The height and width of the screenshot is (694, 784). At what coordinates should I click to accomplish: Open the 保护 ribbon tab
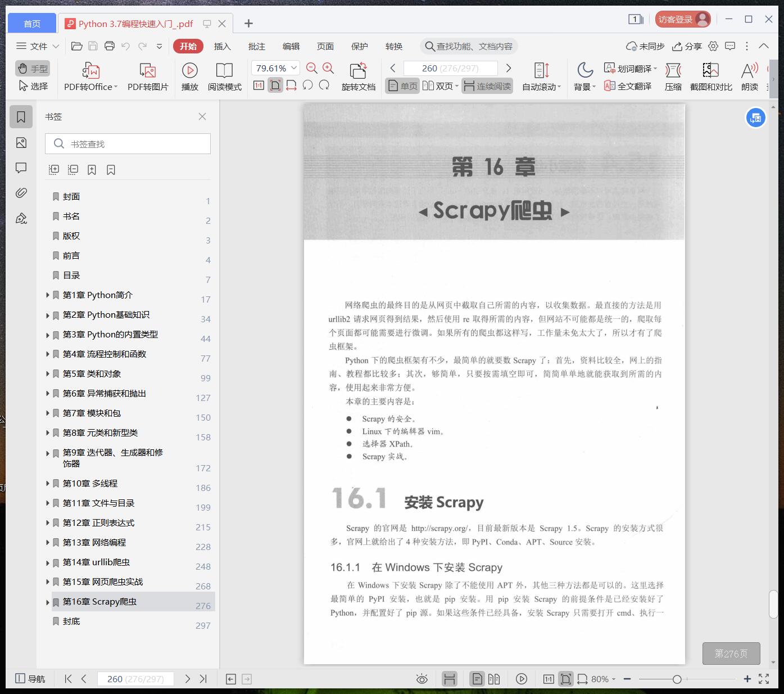click(x=360, y=46)
